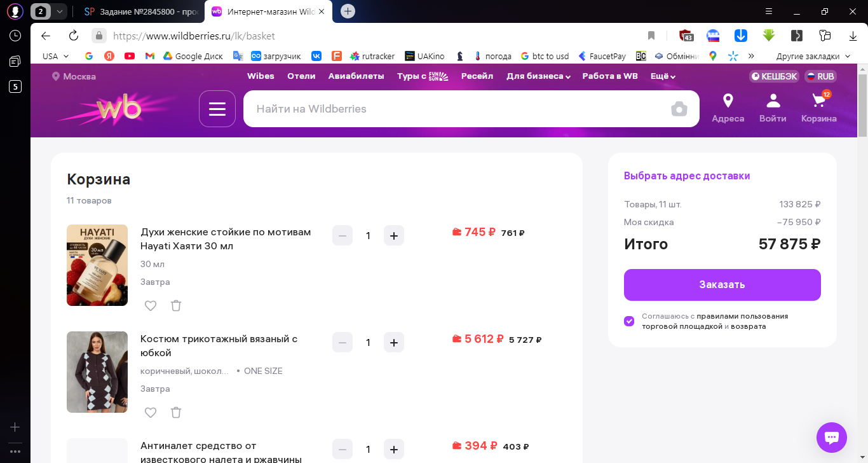The width and height of the screenshot is (868, 463).
Task: Add Hayati perfume to favorites heart
Action: tap(151, 306)
